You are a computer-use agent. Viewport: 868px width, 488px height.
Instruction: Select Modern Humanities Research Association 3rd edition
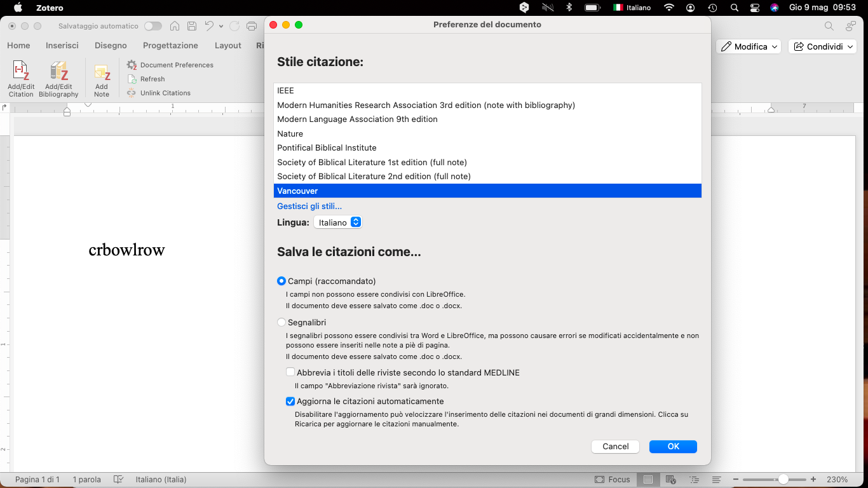coord(487,105)
